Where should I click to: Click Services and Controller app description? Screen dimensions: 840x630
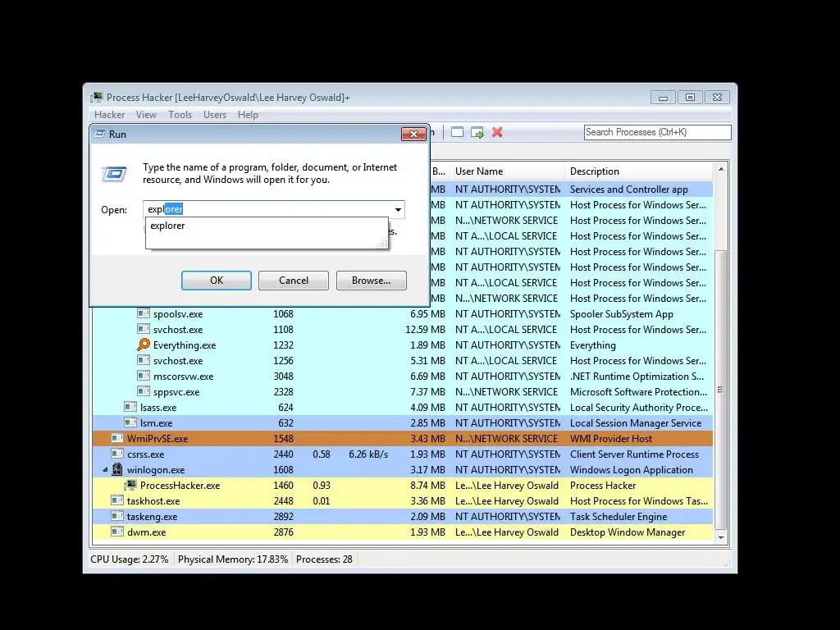tap(629, 189)
